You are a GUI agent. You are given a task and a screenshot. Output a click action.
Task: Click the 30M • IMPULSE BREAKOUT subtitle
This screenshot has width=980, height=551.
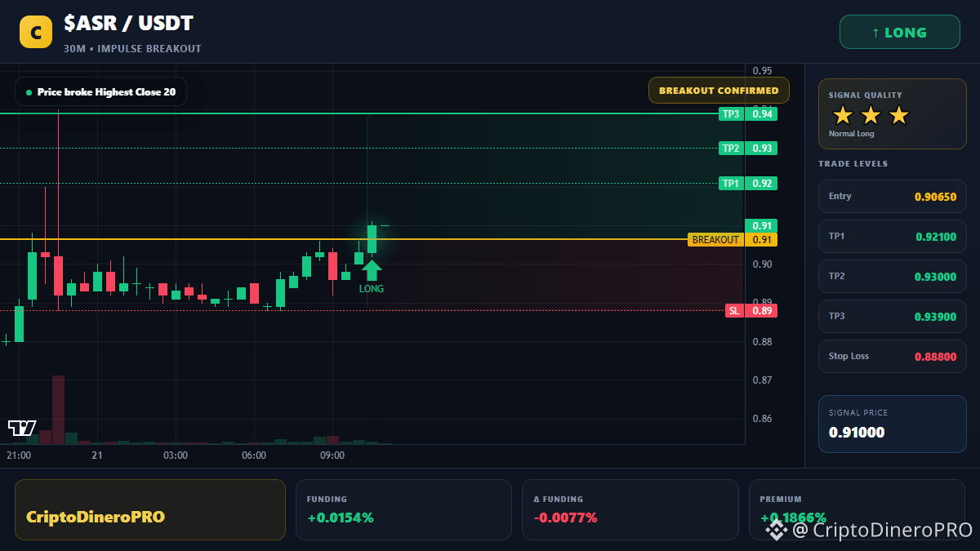coord(132,49)
